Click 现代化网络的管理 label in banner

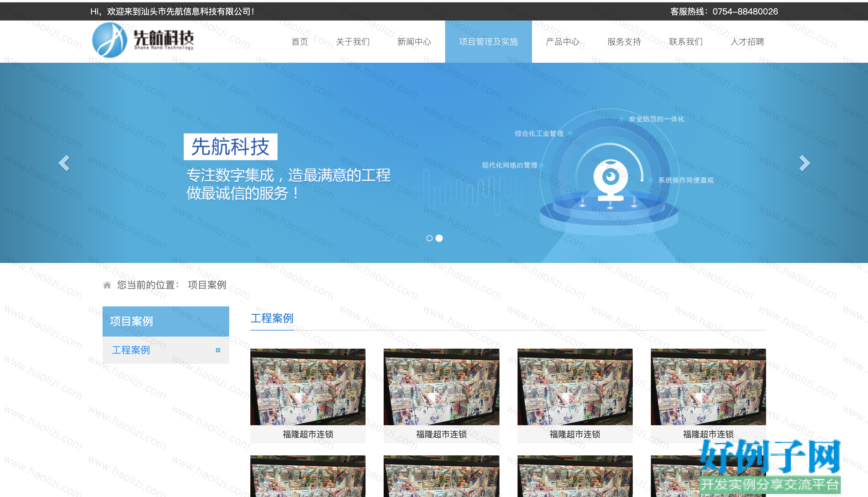[509, 165]
